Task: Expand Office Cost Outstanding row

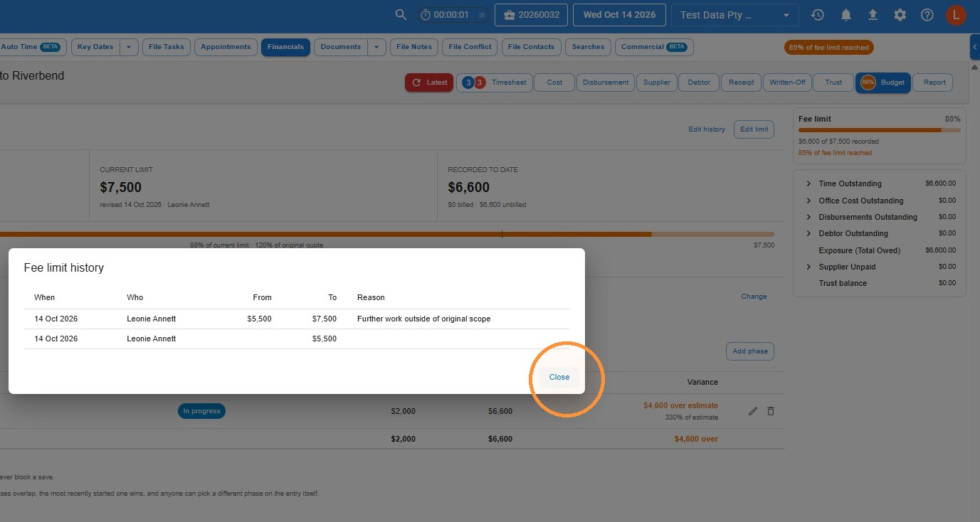Action: [808, 201]
